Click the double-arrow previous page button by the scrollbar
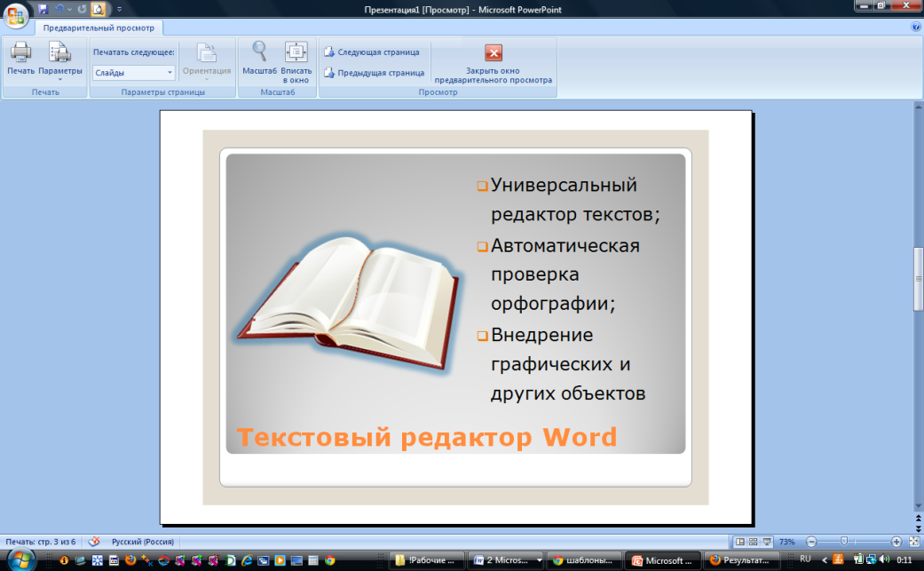The image size is (924, 571). [x=918, y=519]
